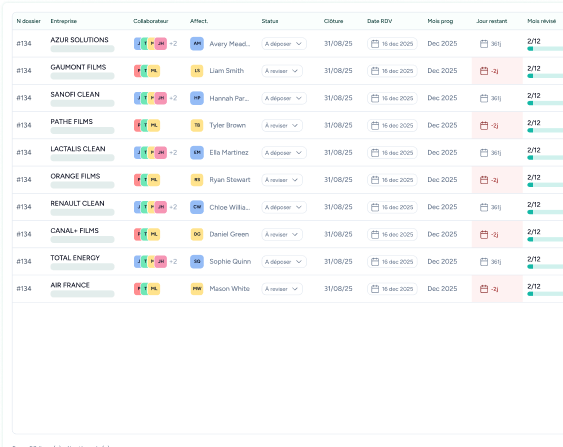Click LS avatar for Liam Smith
Screen dimensions: 563x447
pos(197,71)
